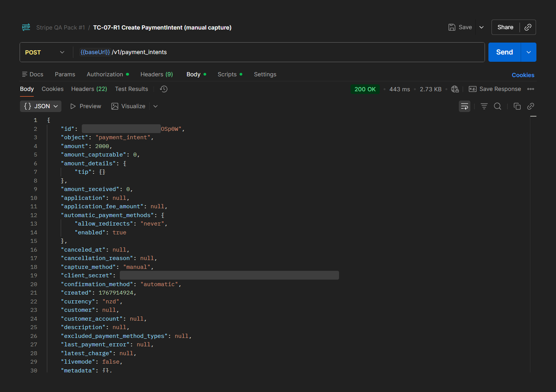The image size is (556, 392).
Task: Open the POST method dropdown
Action: coord(45,52)
